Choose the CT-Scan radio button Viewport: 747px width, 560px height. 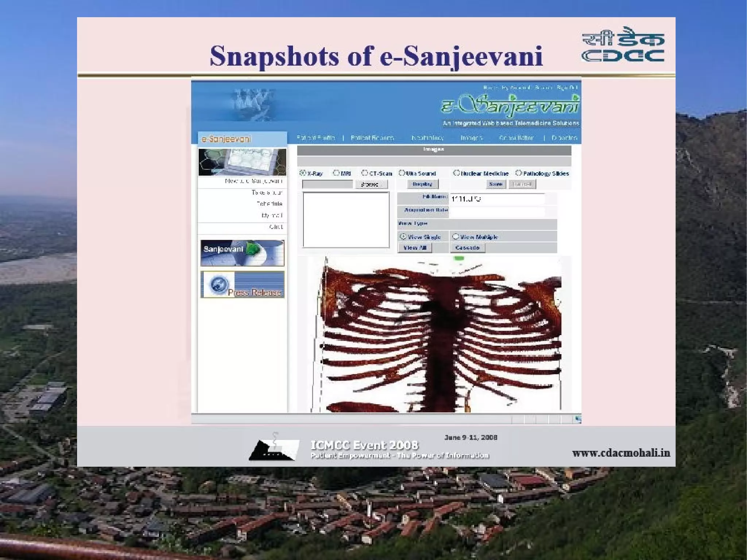(x=364, y=173)
